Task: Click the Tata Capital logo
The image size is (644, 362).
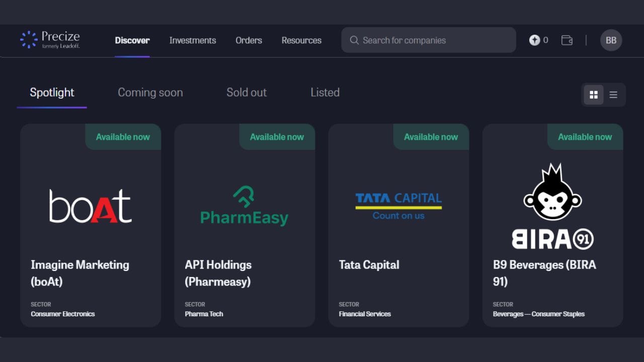Action: coord(398,206)
